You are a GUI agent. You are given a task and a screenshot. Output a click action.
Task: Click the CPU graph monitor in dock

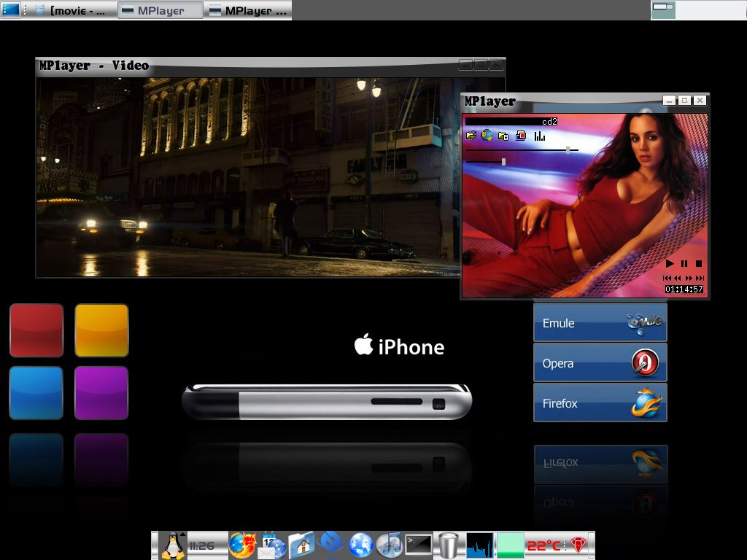480,545
